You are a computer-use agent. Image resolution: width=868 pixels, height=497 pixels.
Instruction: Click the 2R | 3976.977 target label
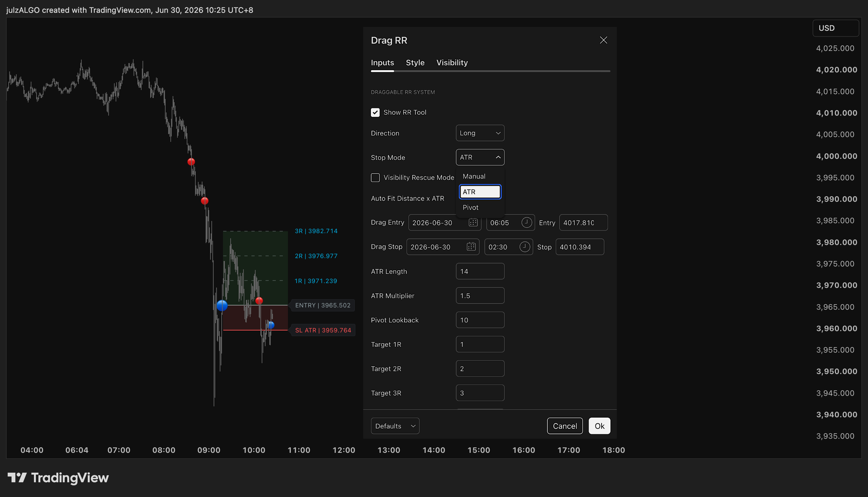tap(316, 256)
